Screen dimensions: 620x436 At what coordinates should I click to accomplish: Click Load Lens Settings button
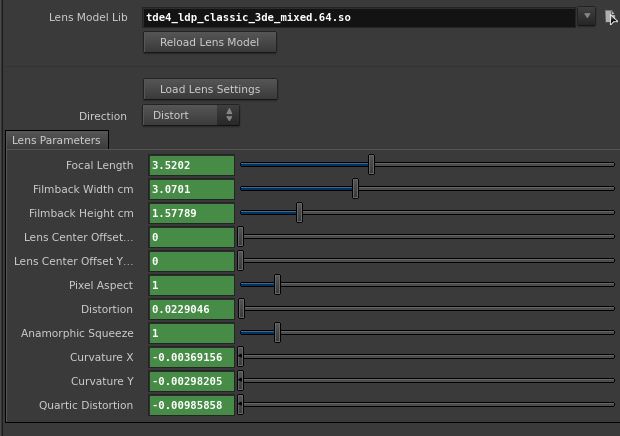point(210,89)
